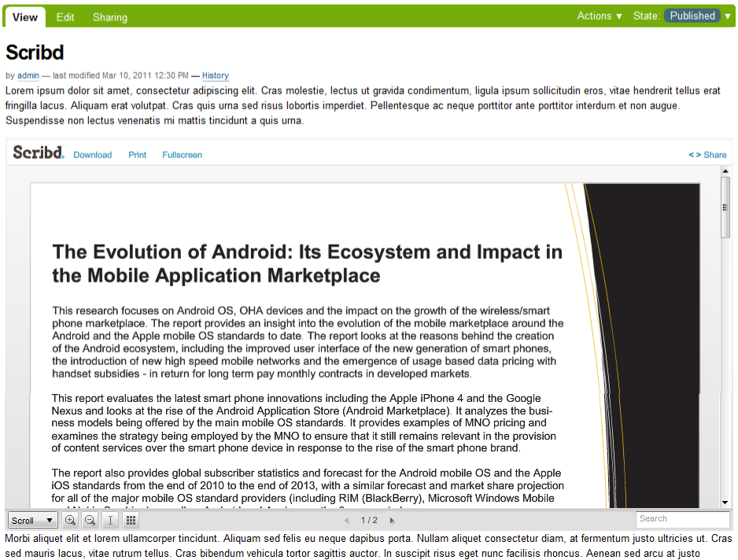Viewport: 738px width, 560px height.
Task: Open the Scroll view mode dropdown
Action: (x=32, y=520)
